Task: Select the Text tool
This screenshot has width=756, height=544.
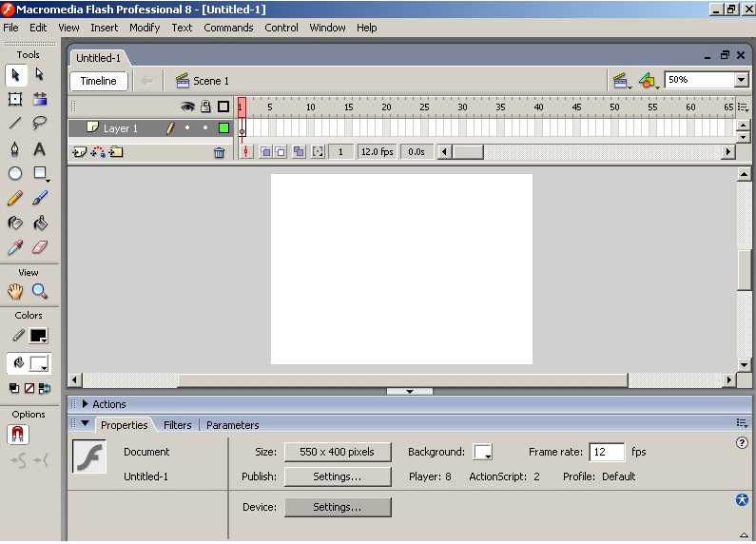Action: pos(40,149)
